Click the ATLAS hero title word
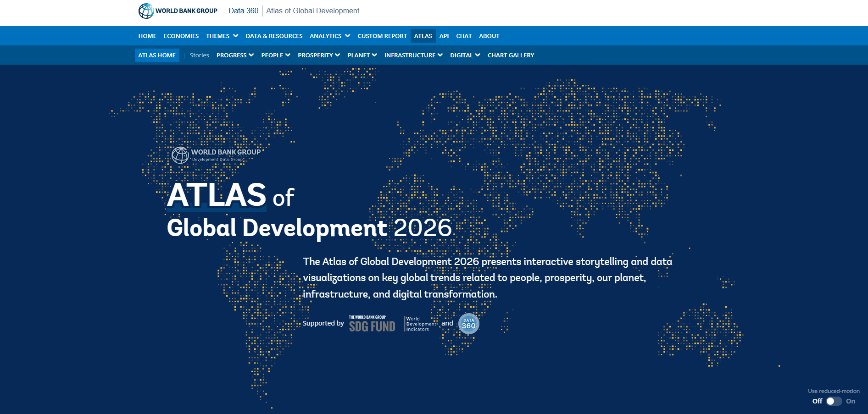Viewport: 868px width, 414px height. 217,195
